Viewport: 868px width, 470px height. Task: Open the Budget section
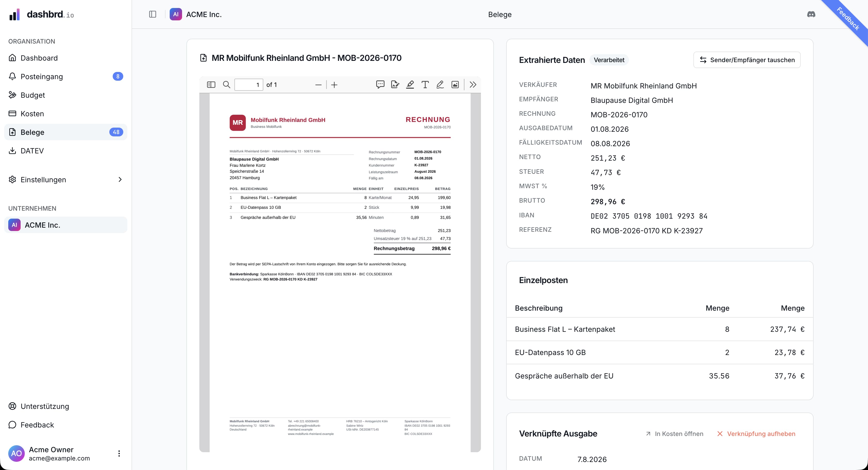pyautogui.click(x=66, y=95)
